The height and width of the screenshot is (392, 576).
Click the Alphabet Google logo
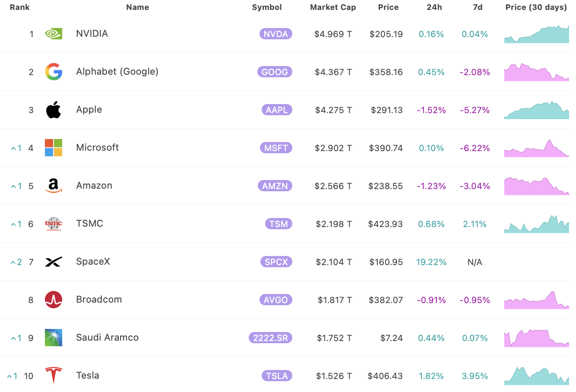pyautogui.click(x=54, y=72)
